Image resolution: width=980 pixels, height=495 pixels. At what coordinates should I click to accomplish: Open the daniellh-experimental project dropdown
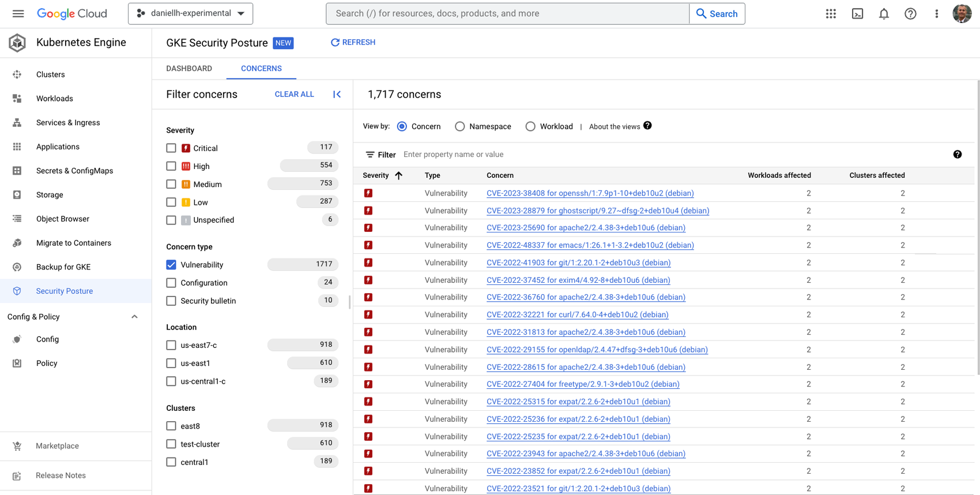pos(190,13)
